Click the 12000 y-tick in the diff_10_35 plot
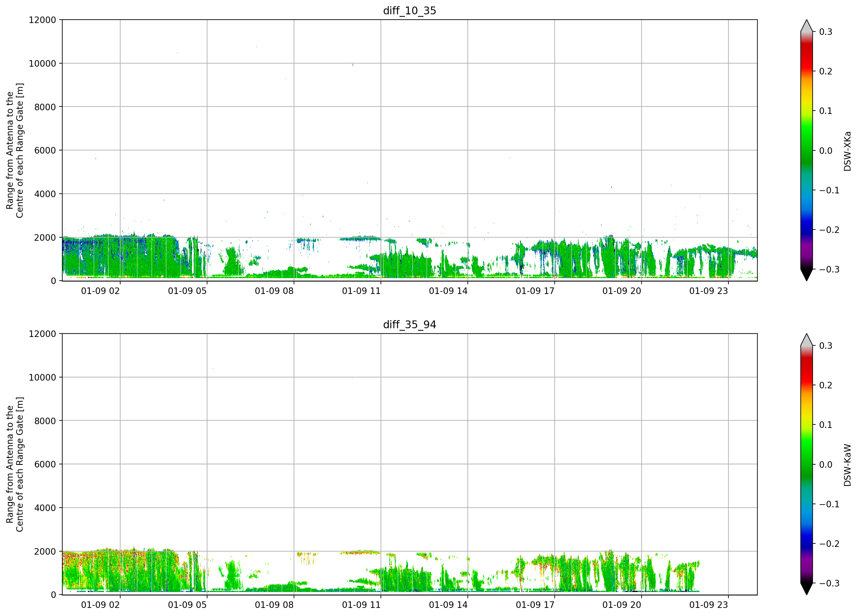The width and height of the screenshot is (858, 616). pyautogui.click(x=42, y=20)
